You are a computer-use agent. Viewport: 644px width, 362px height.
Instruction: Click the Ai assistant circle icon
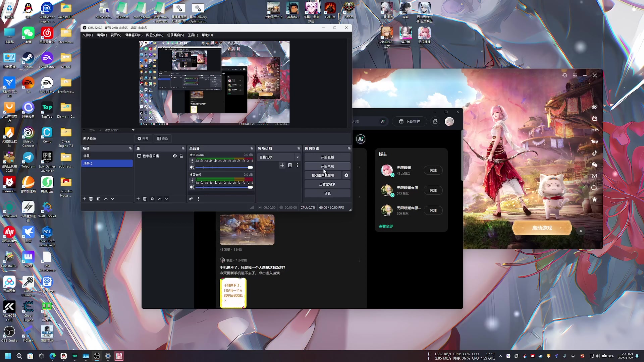(361, 139)
